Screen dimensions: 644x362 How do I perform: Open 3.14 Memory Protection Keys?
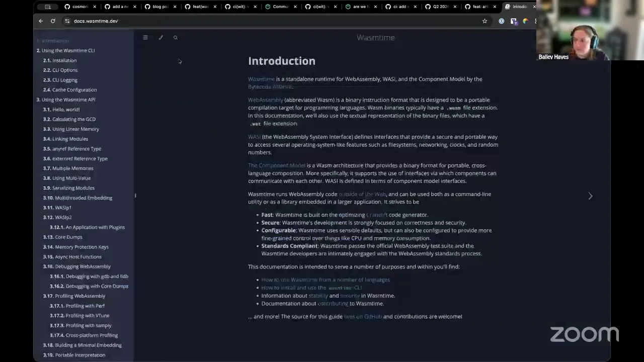(x=76, y=247)
